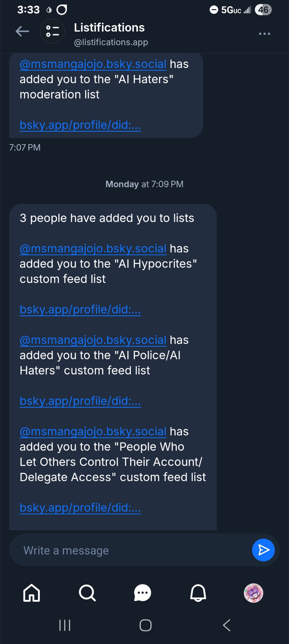Open profile link under "AI Police/AI Haters" list
The image size is (289, 644).
80,401
